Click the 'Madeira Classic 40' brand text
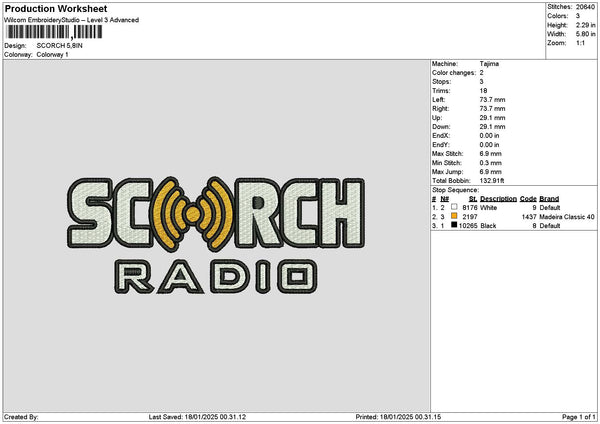Image resolution: width=600 pixels, height=424 pixels. click(x=567, y=217)
